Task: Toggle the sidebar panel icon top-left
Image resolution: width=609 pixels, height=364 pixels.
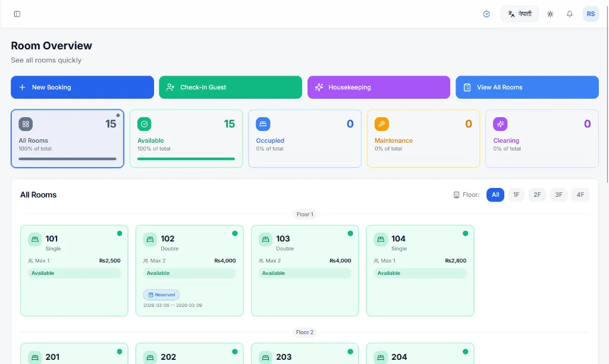Action: pos(17,13)
